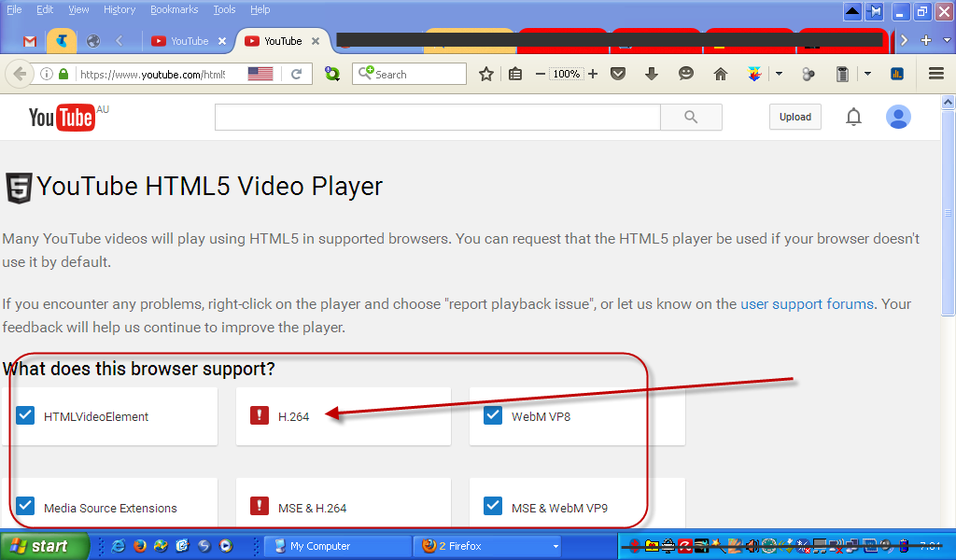Click the grey spheres add-on icon
The image size is (956, 560).
[x=808, y=75]
